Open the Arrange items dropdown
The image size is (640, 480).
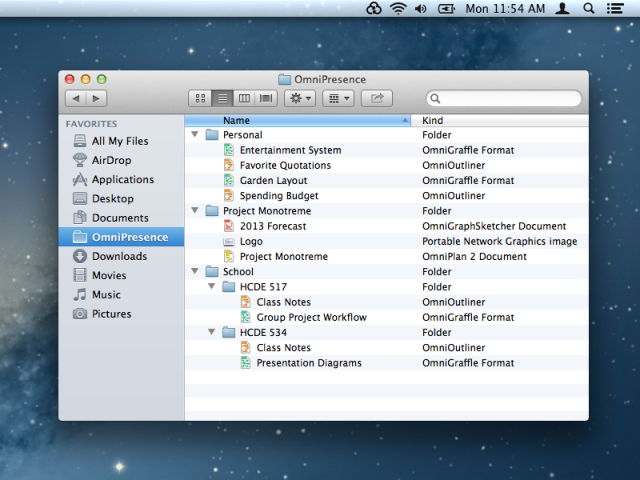[338, 98]
